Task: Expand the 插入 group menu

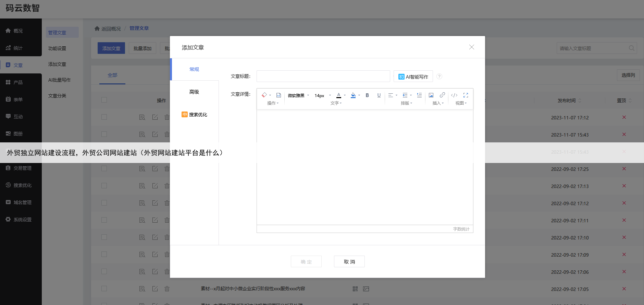Action: tap(438, 103)
